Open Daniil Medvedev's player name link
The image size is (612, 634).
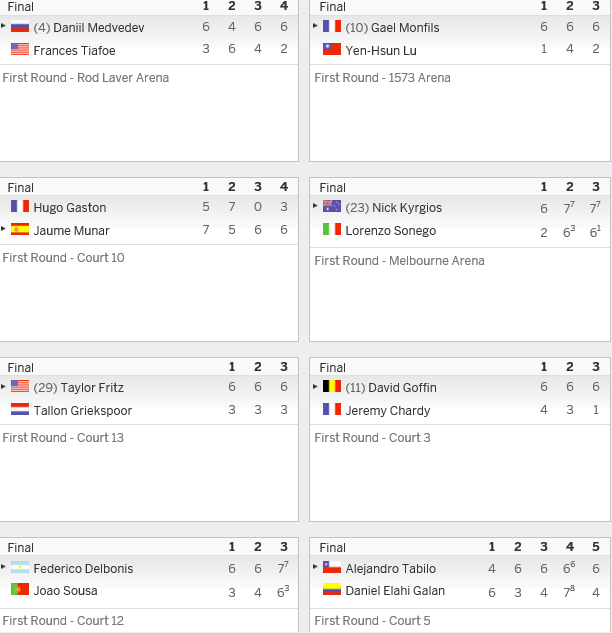(x=99, y=27)
